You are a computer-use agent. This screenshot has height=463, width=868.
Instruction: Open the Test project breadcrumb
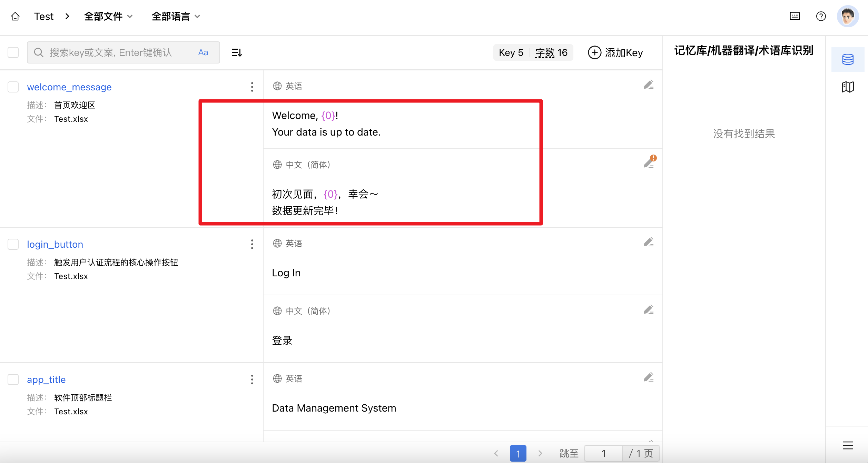tap(44, 16)
